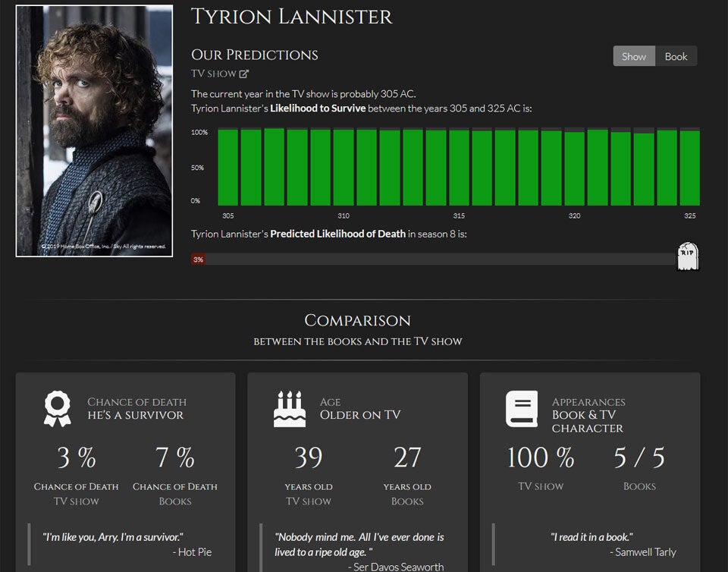Click the Comparison section heading
Viewport: 728px width, 572px height.
tap(357, 320)
